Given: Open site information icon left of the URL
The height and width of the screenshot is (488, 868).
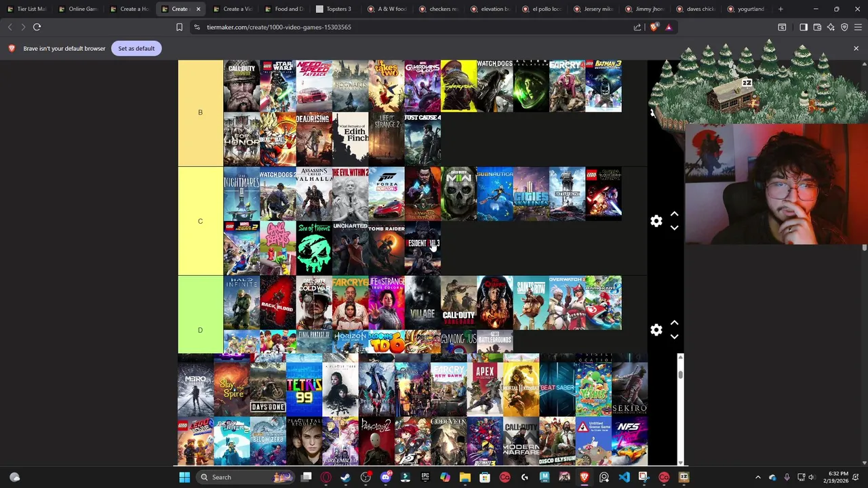Looking at the screenshot, I should (197, 27).
